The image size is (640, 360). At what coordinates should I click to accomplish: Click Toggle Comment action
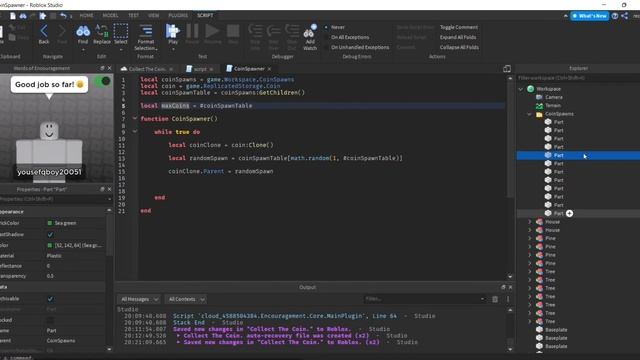[459, 27]
